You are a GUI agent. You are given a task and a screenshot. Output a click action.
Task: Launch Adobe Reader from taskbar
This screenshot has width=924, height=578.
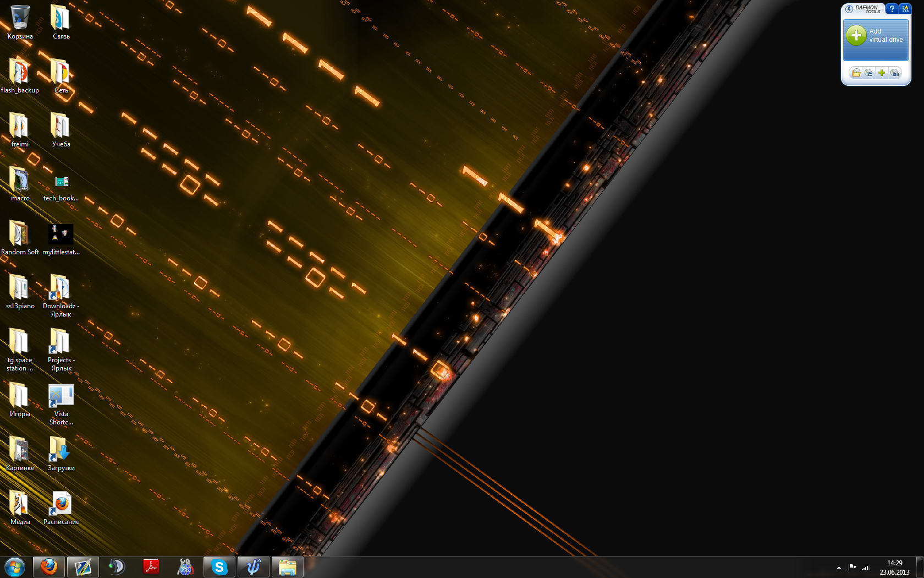click(x=151, y=567)
